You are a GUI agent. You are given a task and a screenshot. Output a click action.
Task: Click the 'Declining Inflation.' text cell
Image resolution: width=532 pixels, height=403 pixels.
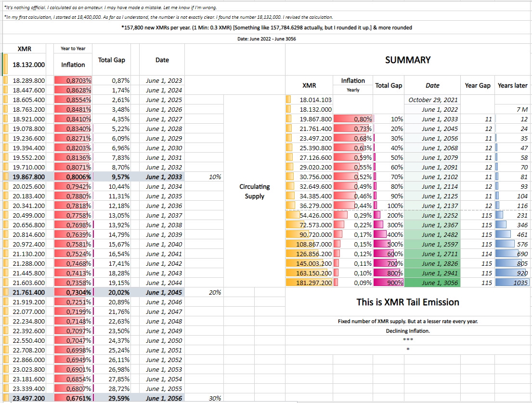point(407,331)
